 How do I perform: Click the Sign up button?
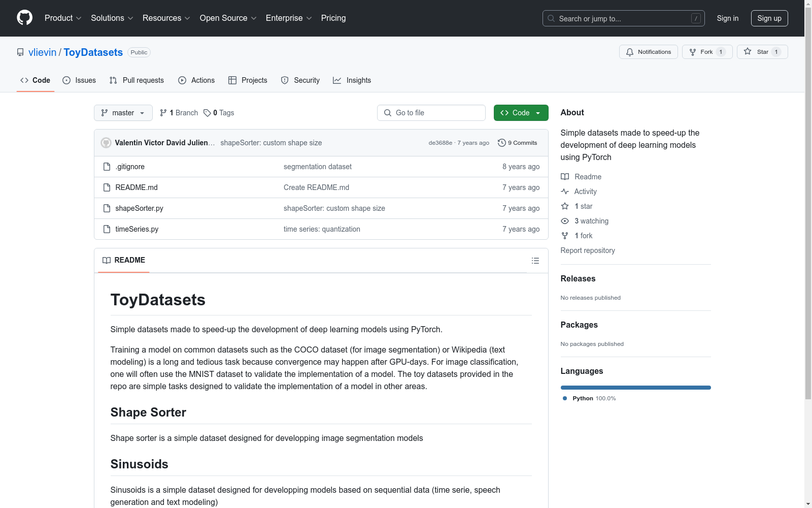point(769,18)
